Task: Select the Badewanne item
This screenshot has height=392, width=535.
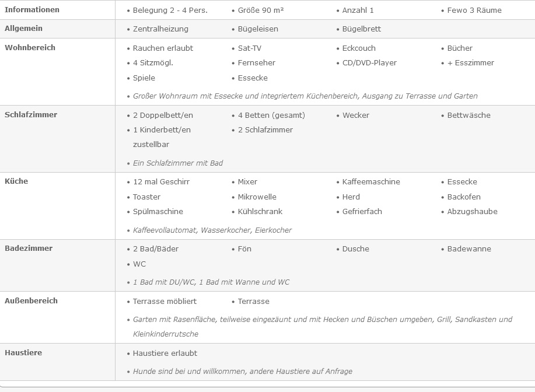Action: pos(469,249)
